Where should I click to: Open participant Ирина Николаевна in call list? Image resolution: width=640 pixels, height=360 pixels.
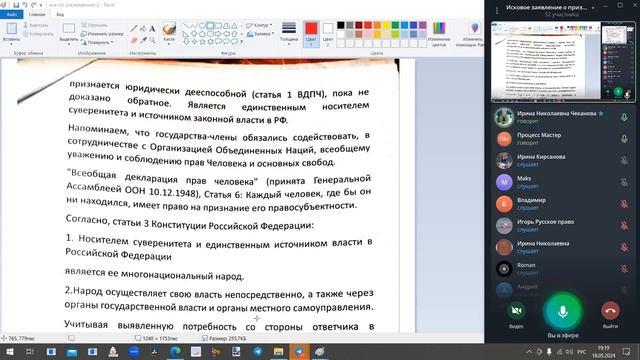click(563, 247)
